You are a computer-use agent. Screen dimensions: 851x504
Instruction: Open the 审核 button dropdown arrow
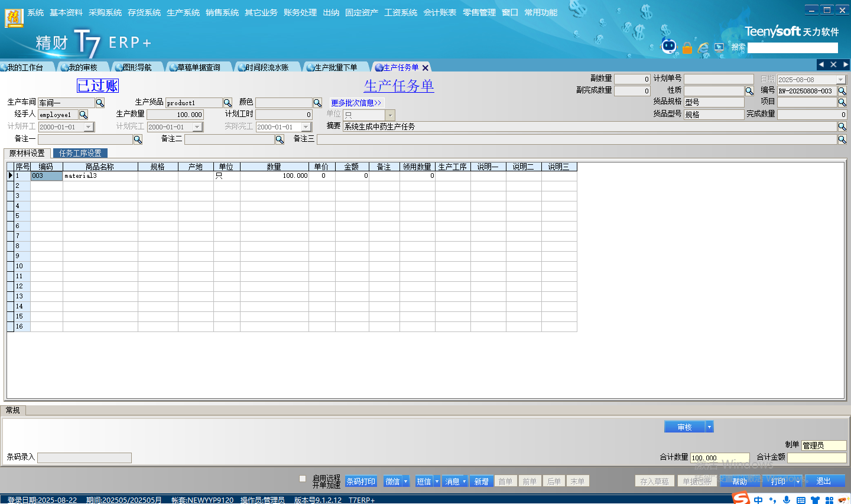click(710, 427)
